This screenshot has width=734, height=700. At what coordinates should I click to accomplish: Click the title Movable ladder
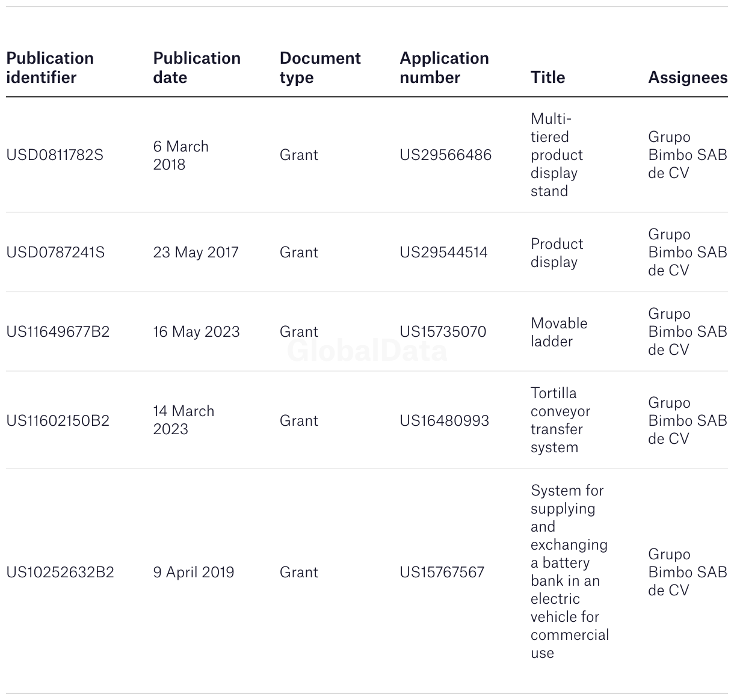559,332
